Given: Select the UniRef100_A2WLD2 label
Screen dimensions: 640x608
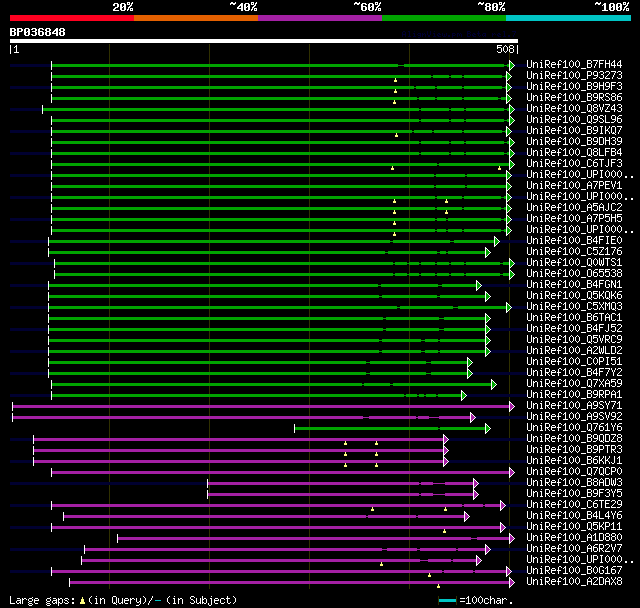Looking at the screenshot, I should [x=574, y=351].
